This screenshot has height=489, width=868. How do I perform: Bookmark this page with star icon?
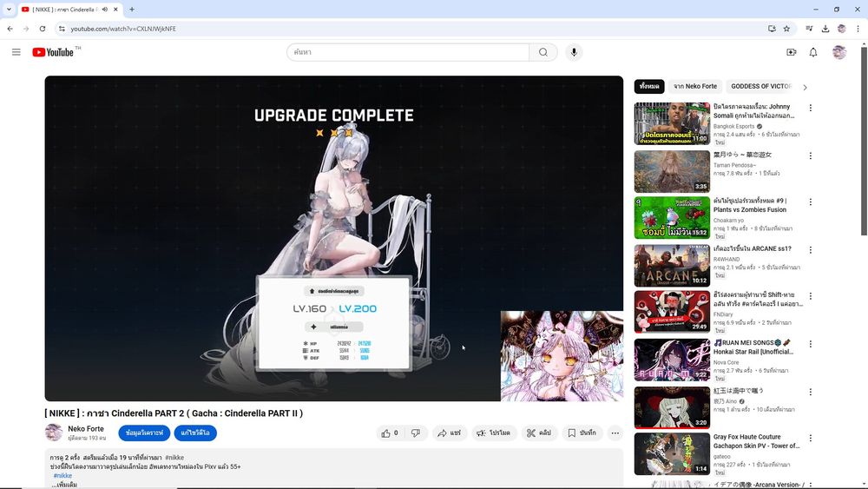pyautogui.click(x=786, y=29)
